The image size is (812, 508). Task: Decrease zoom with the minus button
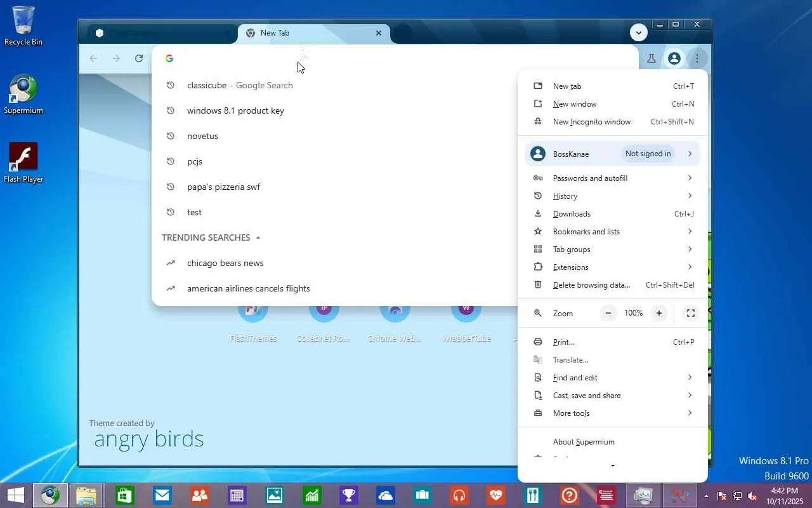coord(608,313)
